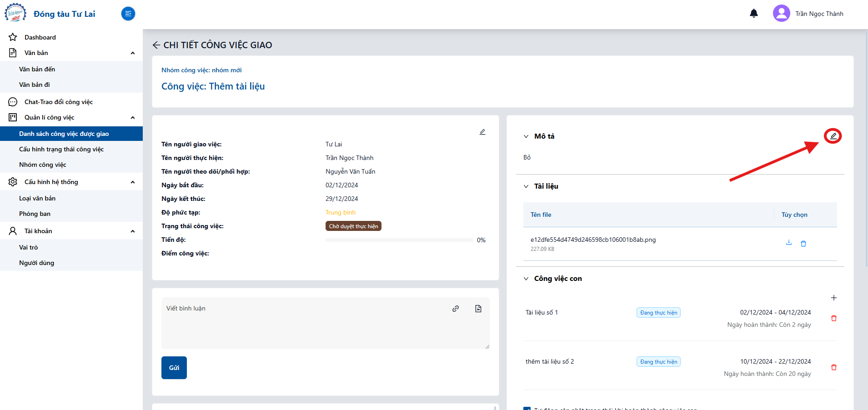868x410 pixels.
Task: Click the end date 29/12/2024 value
Action: [341, 199]
